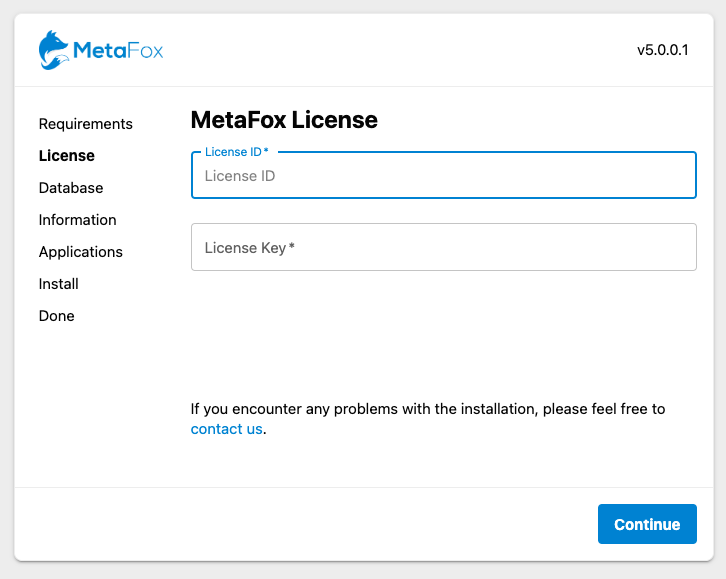Viewport: 726px width, 579px height.
Task: Select the Done step
Action: click(56, 316)
